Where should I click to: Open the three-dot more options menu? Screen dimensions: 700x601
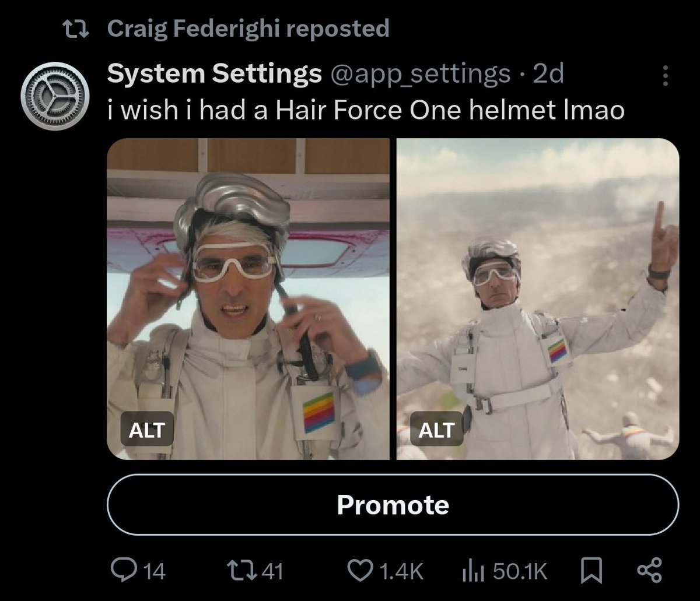pyautogui.click(x=666, y=76)
